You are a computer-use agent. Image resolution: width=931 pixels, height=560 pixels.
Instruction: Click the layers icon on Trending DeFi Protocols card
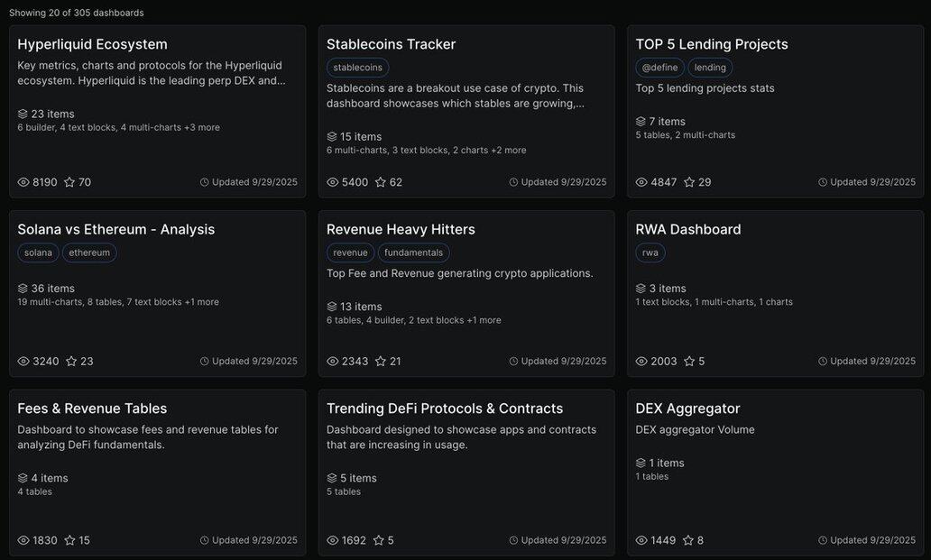332,479
